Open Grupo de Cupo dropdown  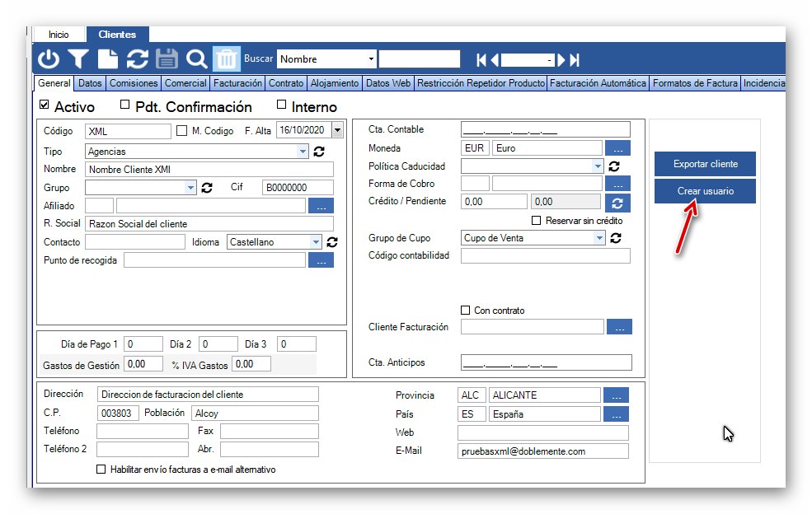599,237
